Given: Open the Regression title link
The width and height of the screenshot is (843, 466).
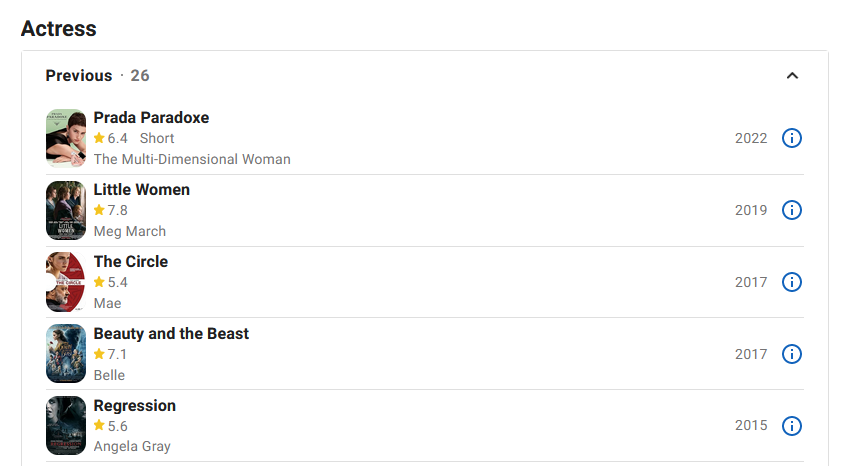Looking at the screenshot, I should [134, 406].
